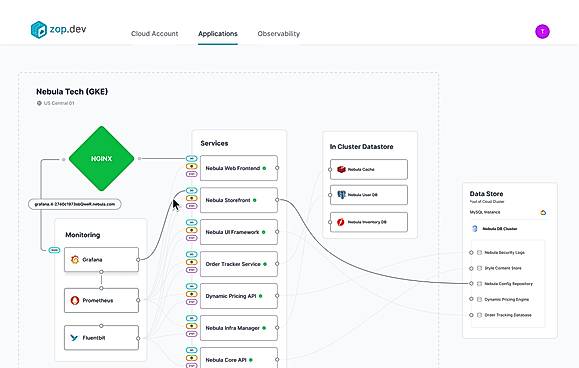Click the zop.dev cube logo
This screenshot has width=579, height=368.
click(x=39, y=30)
